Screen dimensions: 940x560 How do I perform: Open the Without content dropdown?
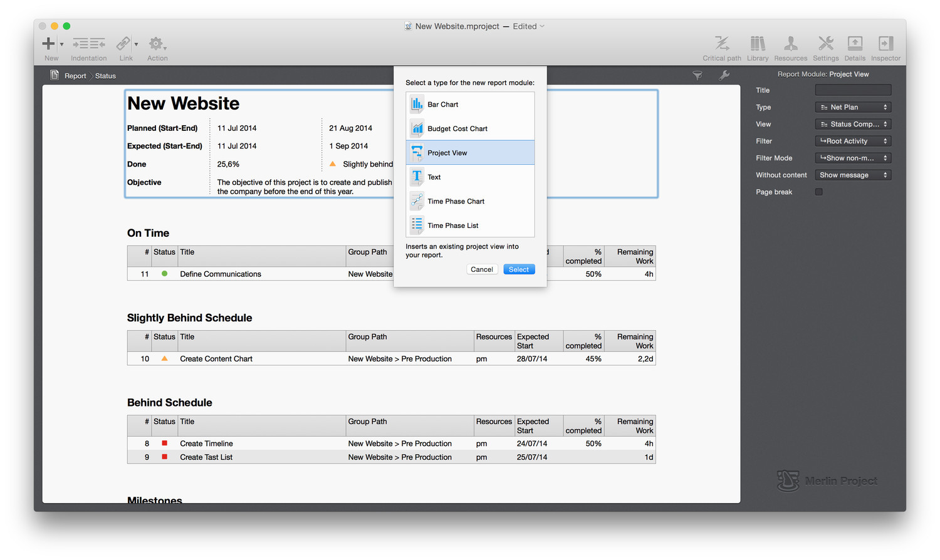click(x=852, y=175)
